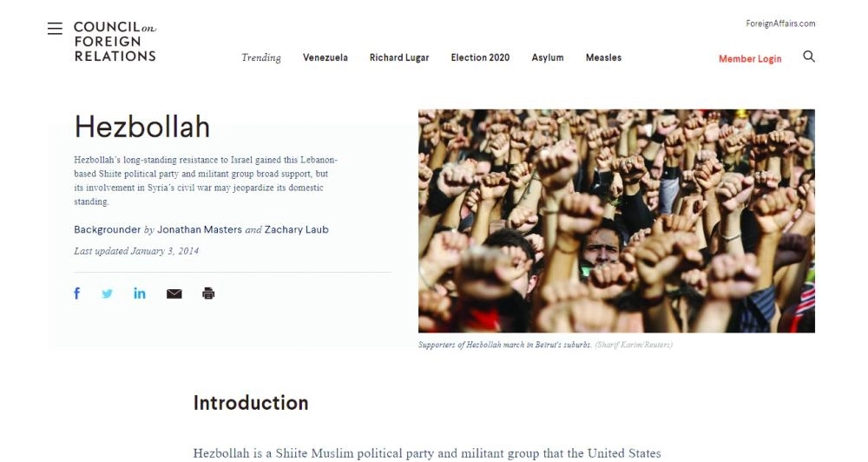Visit ForeignAffairs.com link
This screenshot has height=462, width=868.
coord(780,23)
